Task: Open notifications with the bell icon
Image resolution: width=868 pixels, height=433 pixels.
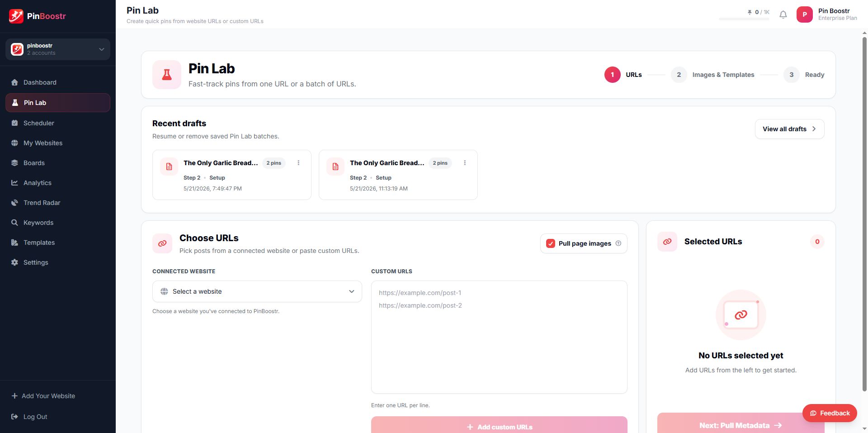Action: (x=783, y=14)
